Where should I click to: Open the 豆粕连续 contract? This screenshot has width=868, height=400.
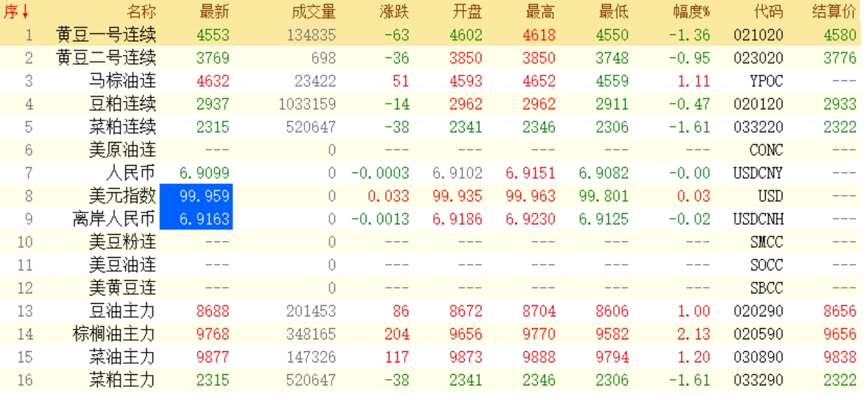coord(122,104)
